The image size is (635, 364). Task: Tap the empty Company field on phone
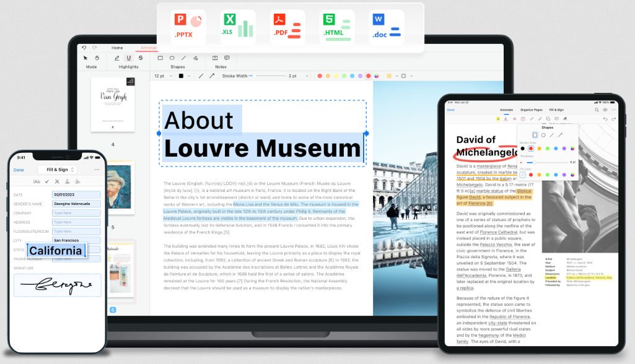click(76, 213)
